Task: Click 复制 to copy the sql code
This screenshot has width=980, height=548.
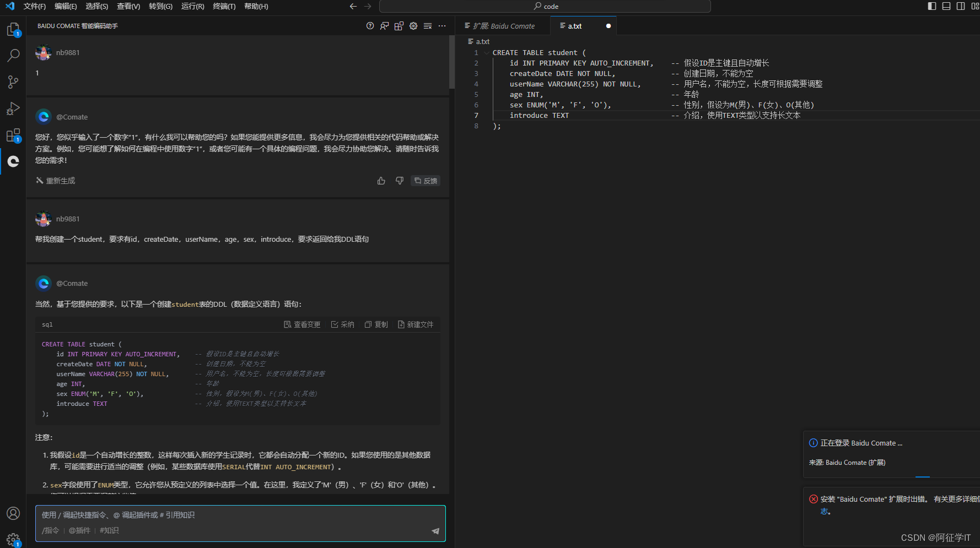Action: click(376, 324)
